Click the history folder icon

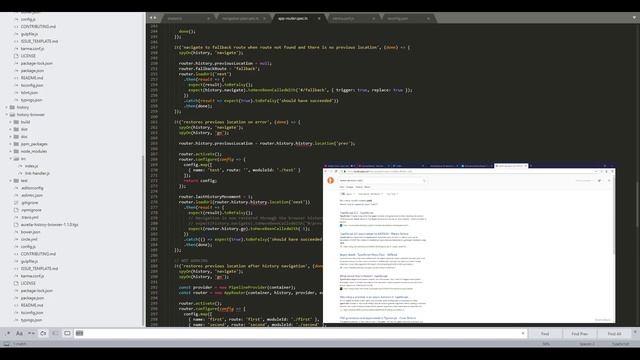click(12, 107)
